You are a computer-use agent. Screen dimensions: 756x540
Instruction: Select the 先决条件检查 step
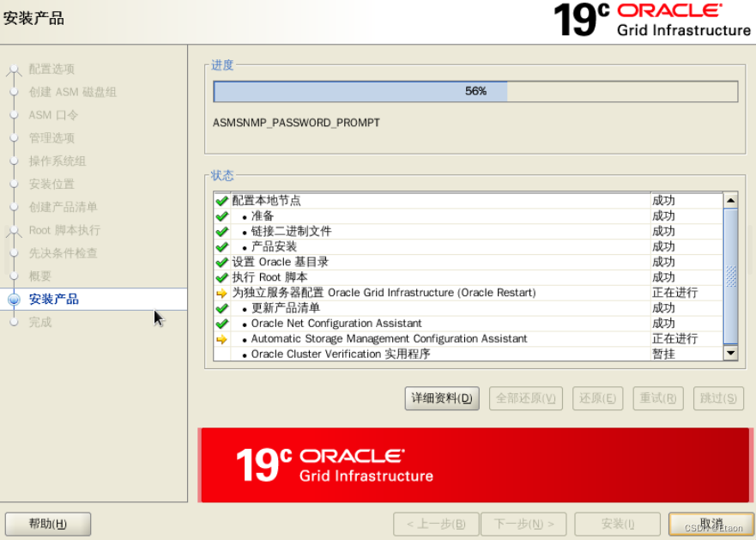[x=63, y=253]
